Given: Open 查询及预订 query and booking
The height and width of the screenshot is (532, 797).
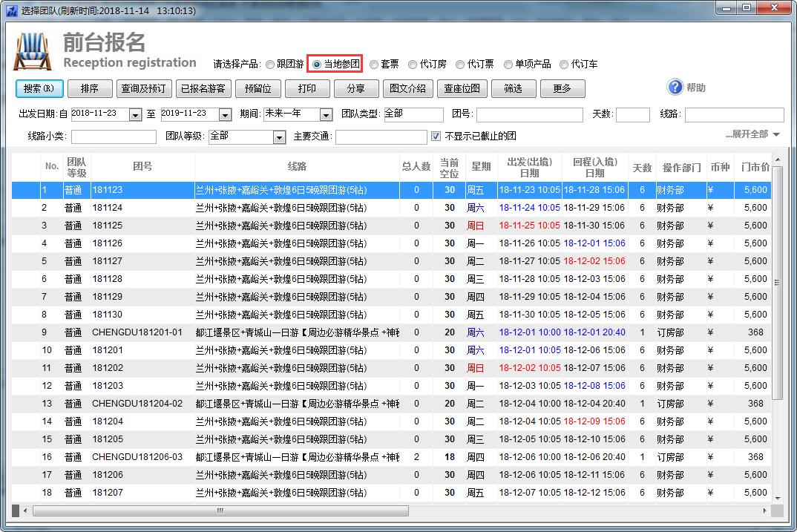Looking at the screenshot, I should pyautogui.click(x=144, y=88).
